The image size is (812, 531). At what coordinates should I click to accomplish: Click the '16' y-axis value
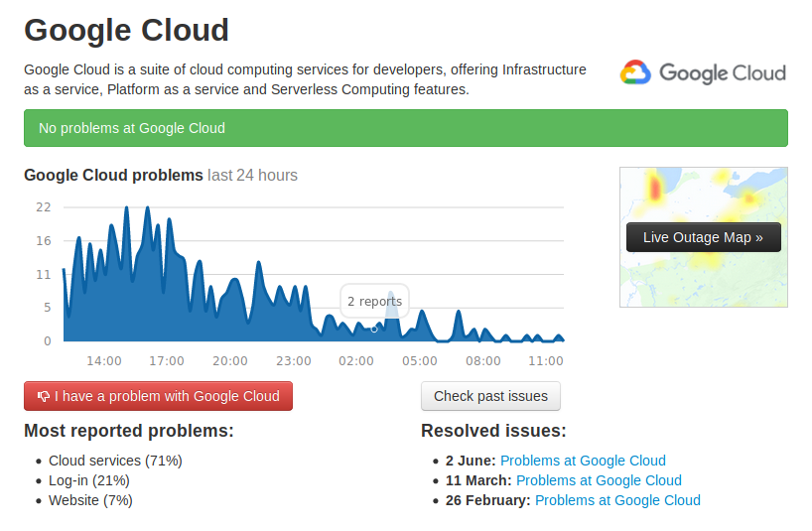tap(44, 241)
